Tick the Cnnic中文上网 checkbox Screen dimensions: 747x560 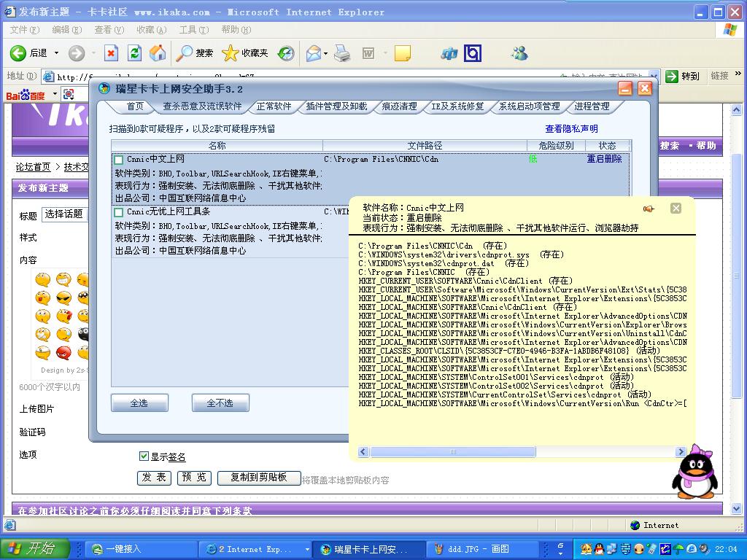click(119, 160)
